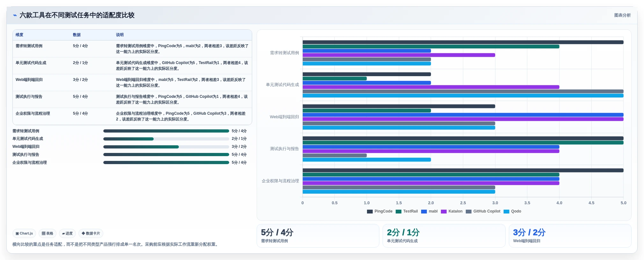Click the 5.0 tick on the chart axis

coord(623,203)
